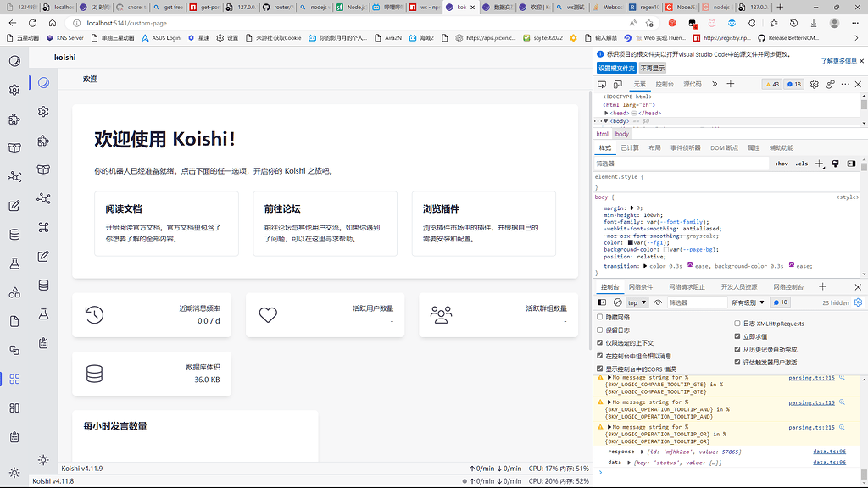Uncheck the 立即求值 checkbox
The height and width of the screenshot is (488, 868).
click(x=737, y=336)
